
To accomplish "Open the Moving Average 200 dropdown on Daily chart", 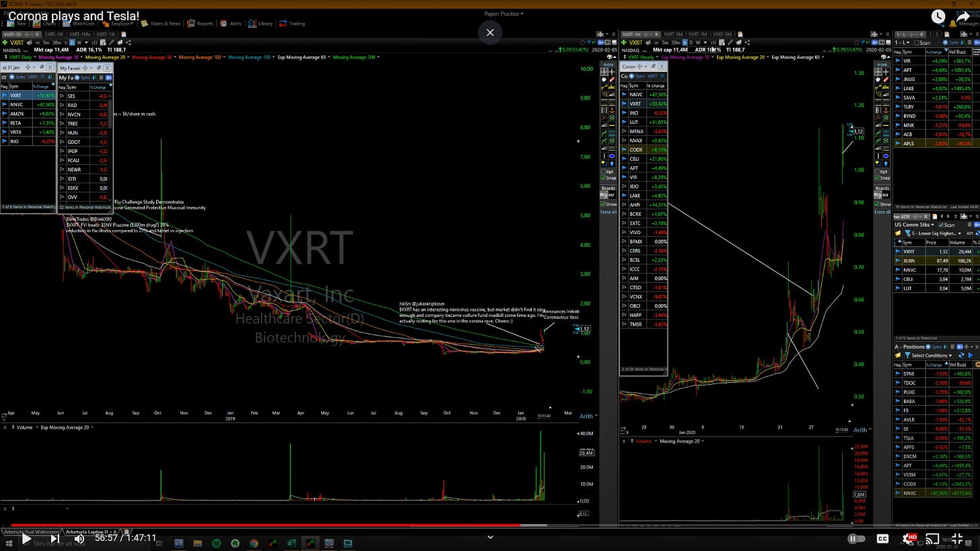I will tap(379, 57).
